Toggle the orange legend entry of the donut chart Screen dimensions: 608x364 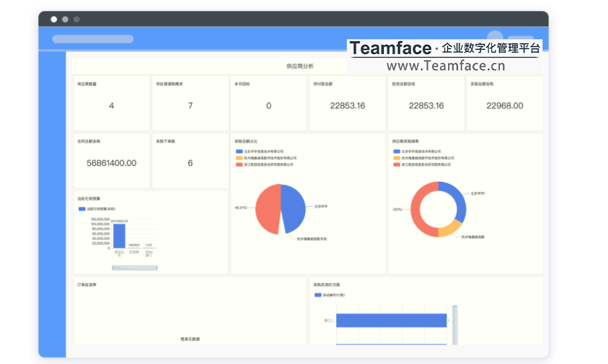pyautogui.click(x=423, y=158)
